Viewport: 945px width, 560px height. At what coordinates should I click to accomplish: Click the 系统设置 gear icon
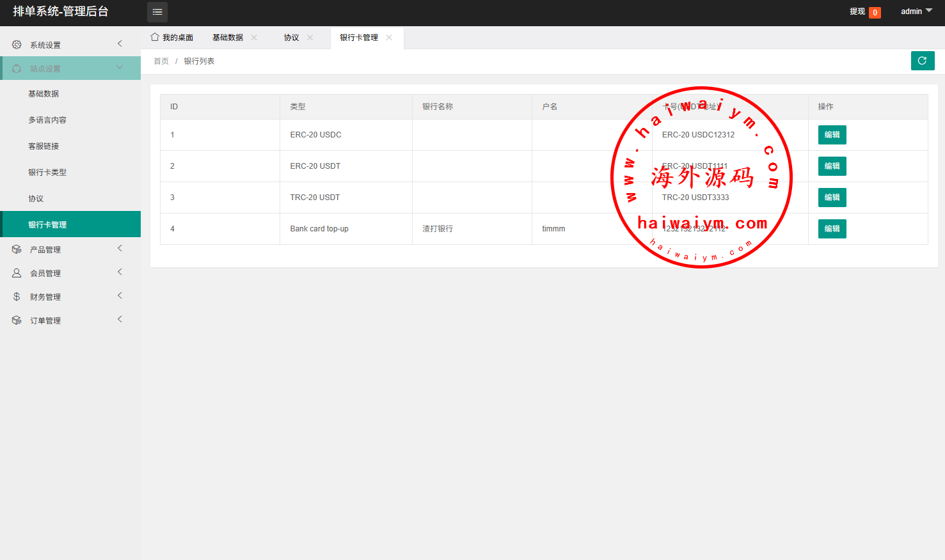click(x=17, y=45)
